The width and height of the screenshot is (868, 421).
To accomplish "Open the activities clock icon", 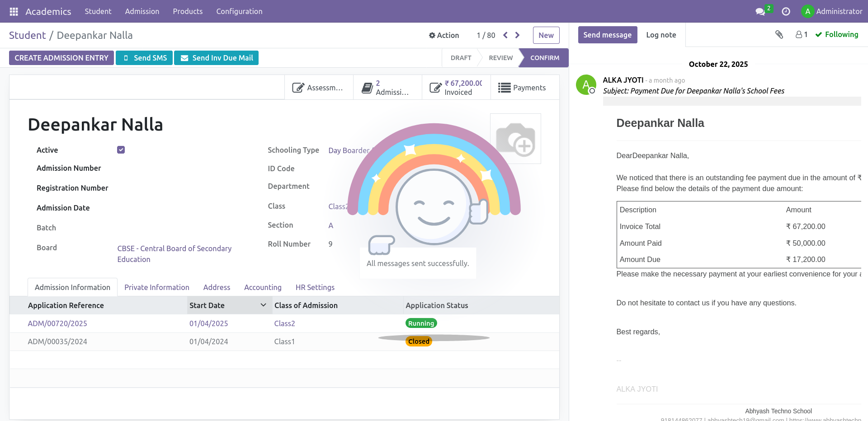I will 786,11.
